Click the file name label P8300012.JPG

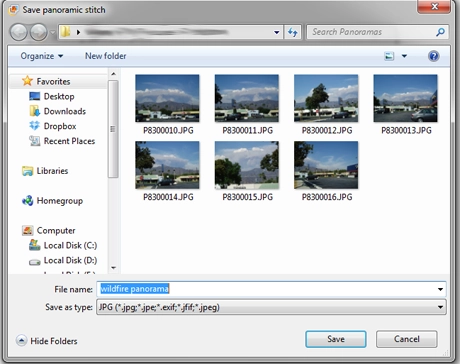tap(327, 130)
